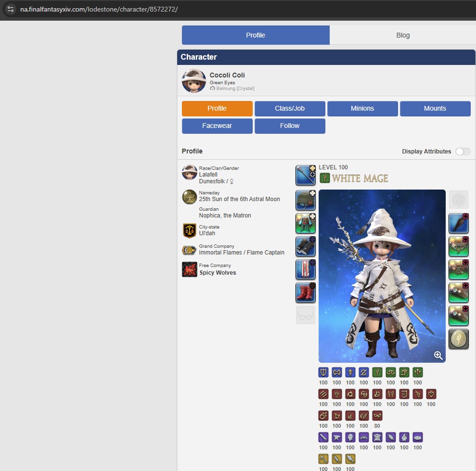Click the Culinarian job icon

(418, 437)
